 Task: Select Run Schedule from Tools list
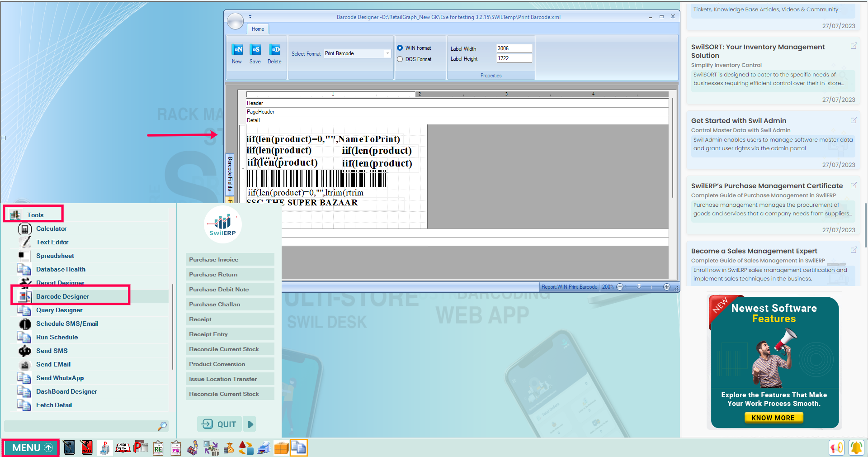[x=57, y=338]
